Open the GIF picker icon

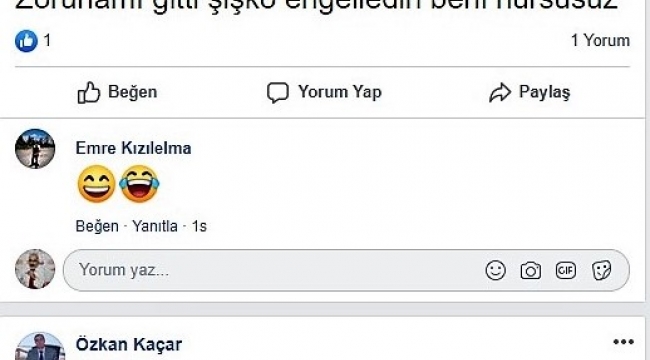[566, 270]
